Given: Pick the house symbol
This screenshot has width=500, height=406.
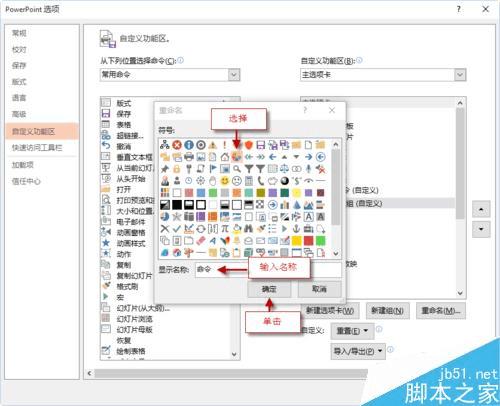Looking at the screenshot, I should tap(225, 157).
